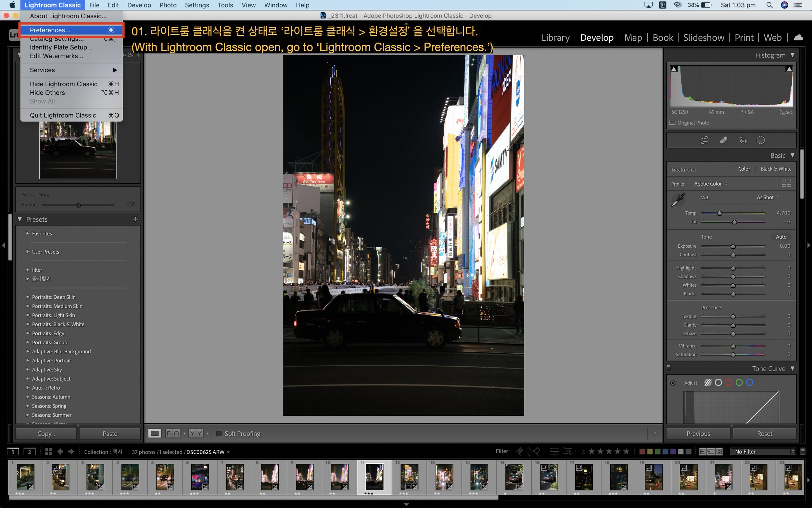Click the Copy... settings button
The width and height of the screenshot is (812, 508).
[x=46, y=434]
